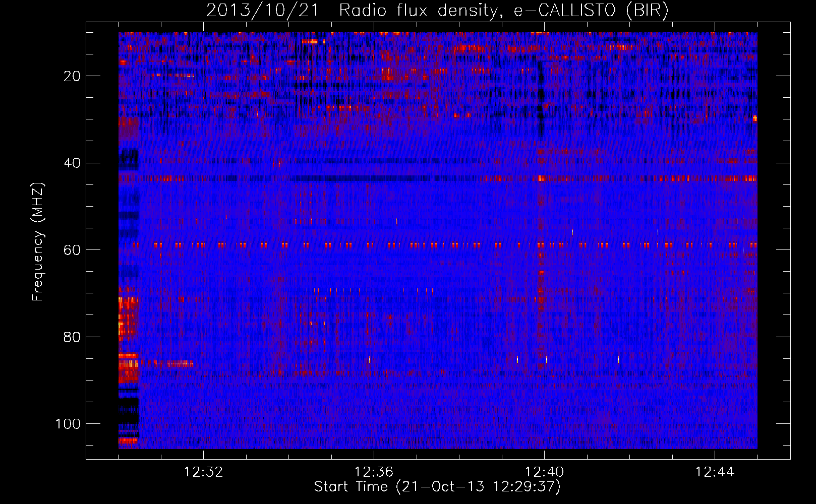Image resolution: width=816 pixels, height=504 pixels.
Task: Click the '60' frequency tick label
Action: coord(72,250)
